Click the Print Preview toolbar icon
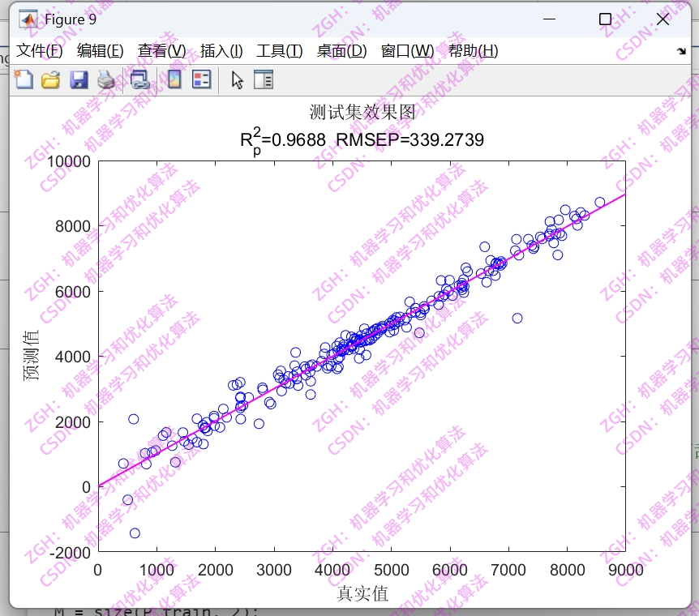This screenshot has width=699, height=616. [x=139, y=80]
